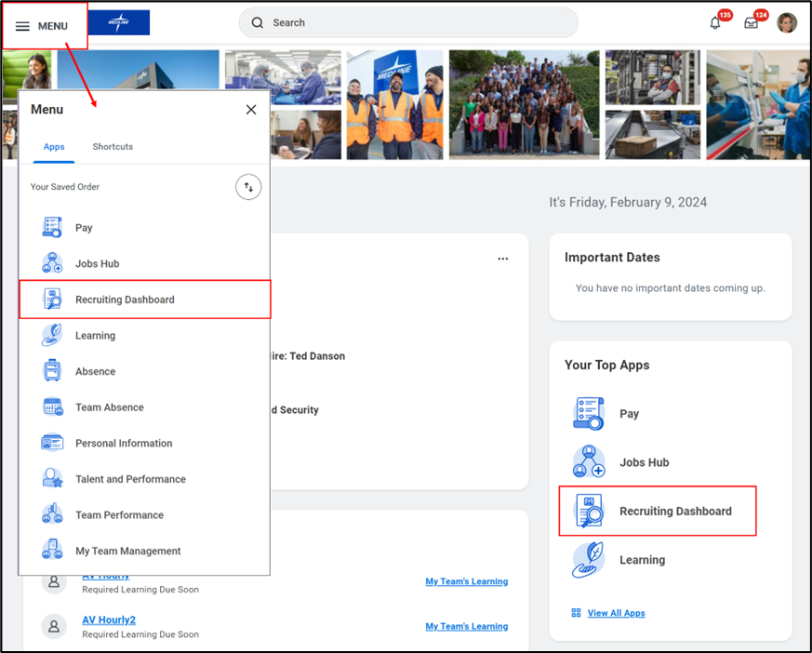Open the inbox showing 124 items
Viewport: 812px width, 653px height.
coord(752,22)
